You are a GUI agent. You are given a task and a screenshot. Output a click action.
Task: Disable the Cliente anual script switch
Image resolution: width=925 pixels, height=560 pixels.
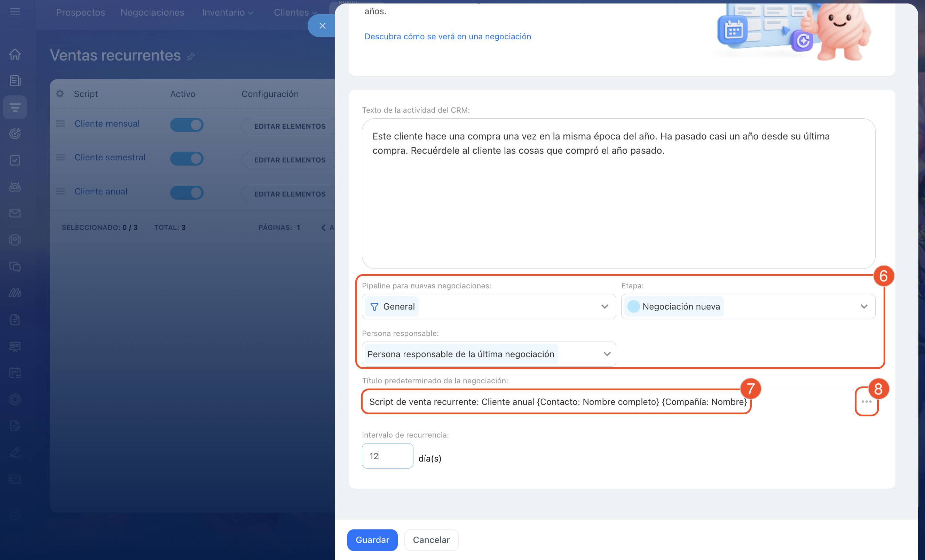coord(187,193)
